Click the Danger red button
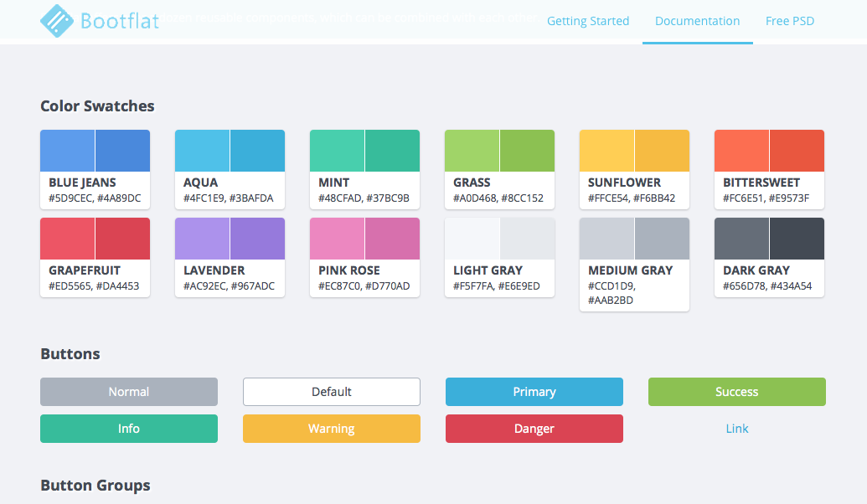Image resolution: width=867 pixels, height=504 pixels. (534, 429)
